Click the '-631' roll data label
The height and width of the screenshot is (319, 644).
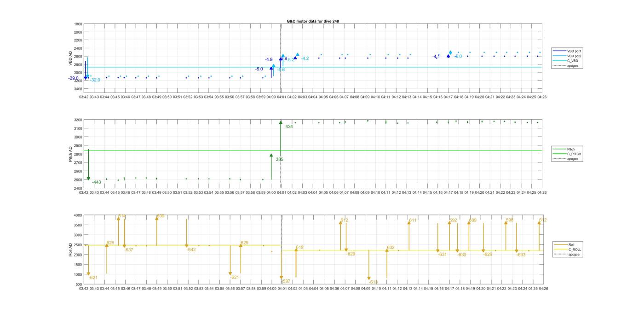[442, 255]
